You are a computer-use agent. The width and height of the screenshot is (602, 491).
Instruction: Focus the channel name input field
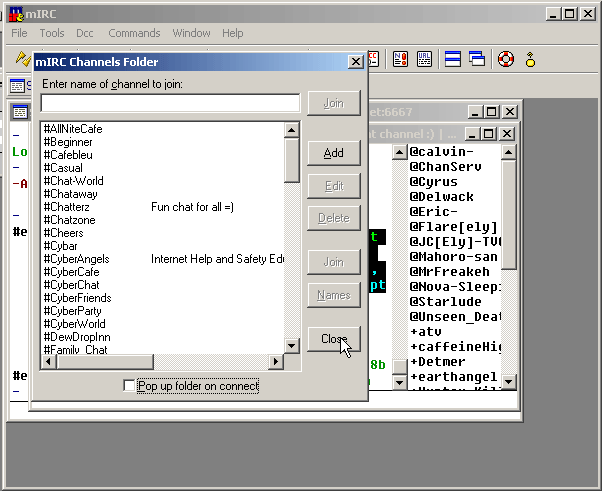pos(170,103)
